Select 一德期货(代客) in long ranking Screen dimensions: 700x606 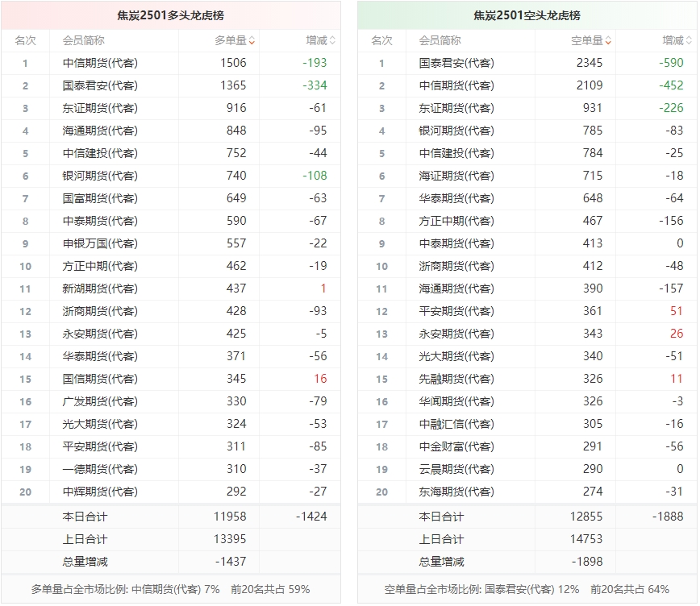click(x=100, y=469)
